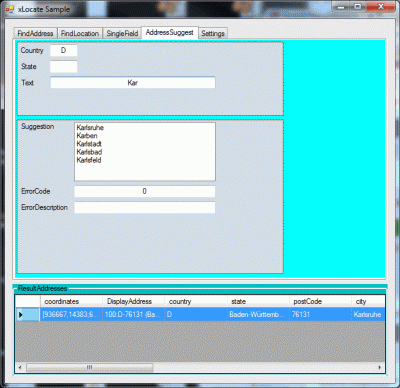
Task: Click the DisplayAddress cell 100:D-76131
Action: 133,314
